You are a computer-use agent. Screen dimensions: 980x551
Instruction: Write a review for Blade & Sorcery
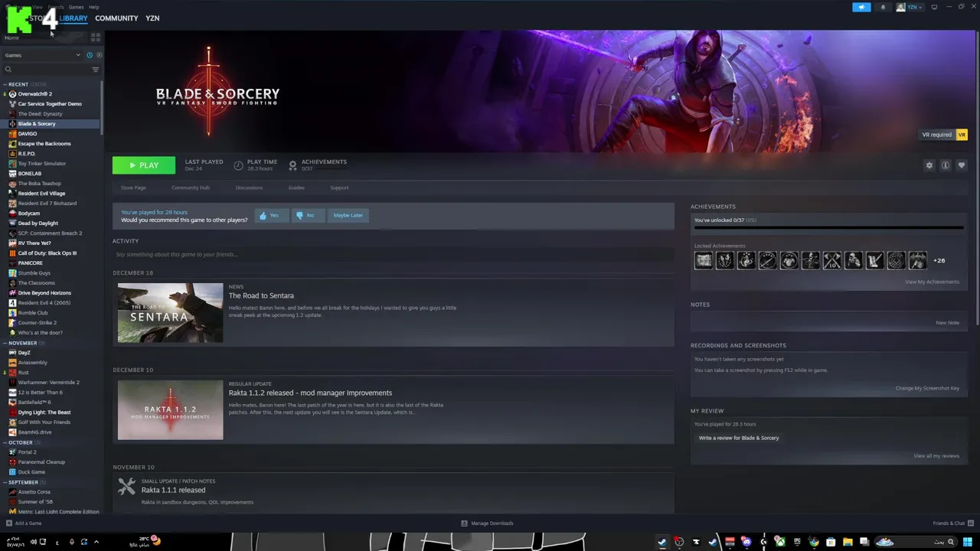tap(739, 438)
